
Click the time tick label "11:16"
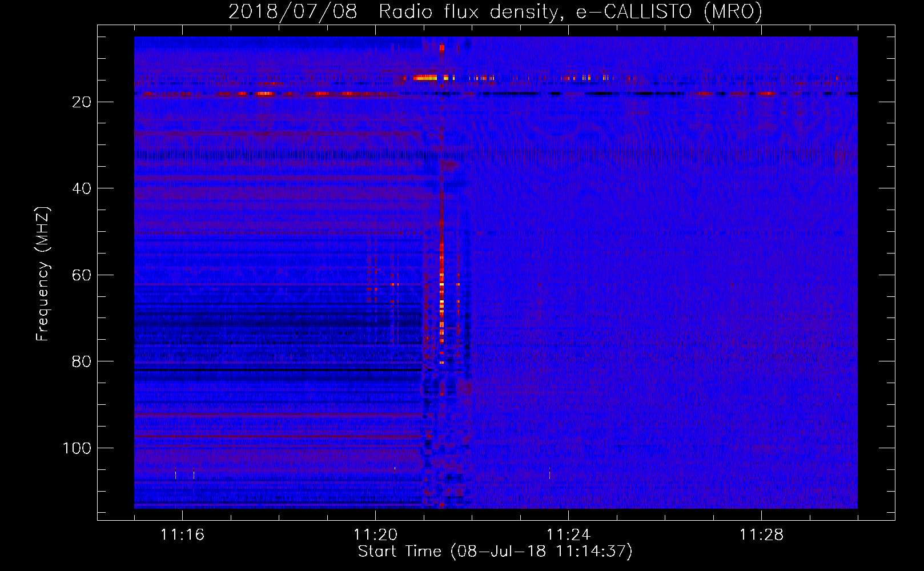tap(182, 535)
